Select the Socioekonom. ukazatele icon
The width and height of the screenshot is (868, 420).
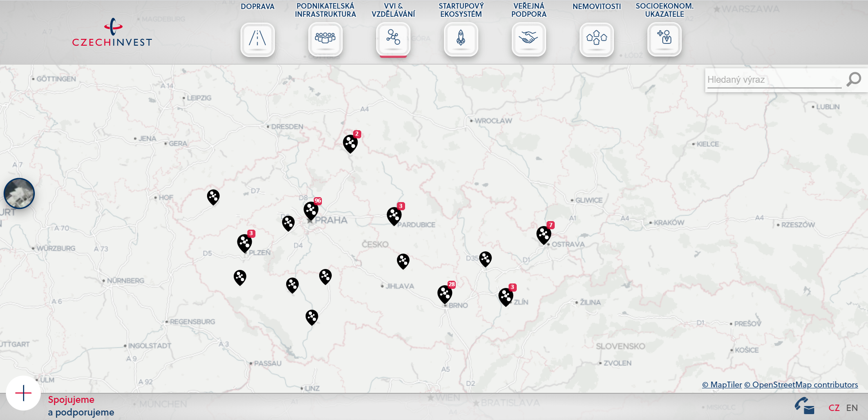coord(665,39)
